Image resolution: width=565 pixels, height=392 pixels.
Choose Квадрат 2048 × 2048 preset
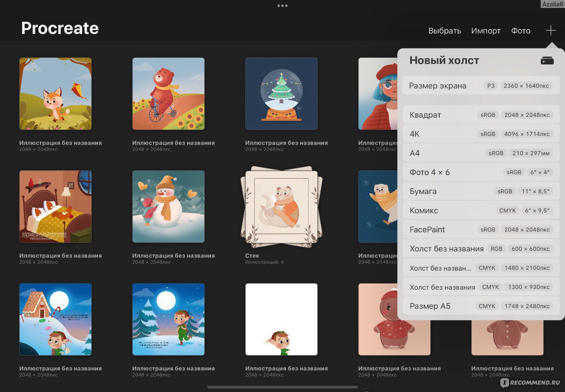coord(481,115)
